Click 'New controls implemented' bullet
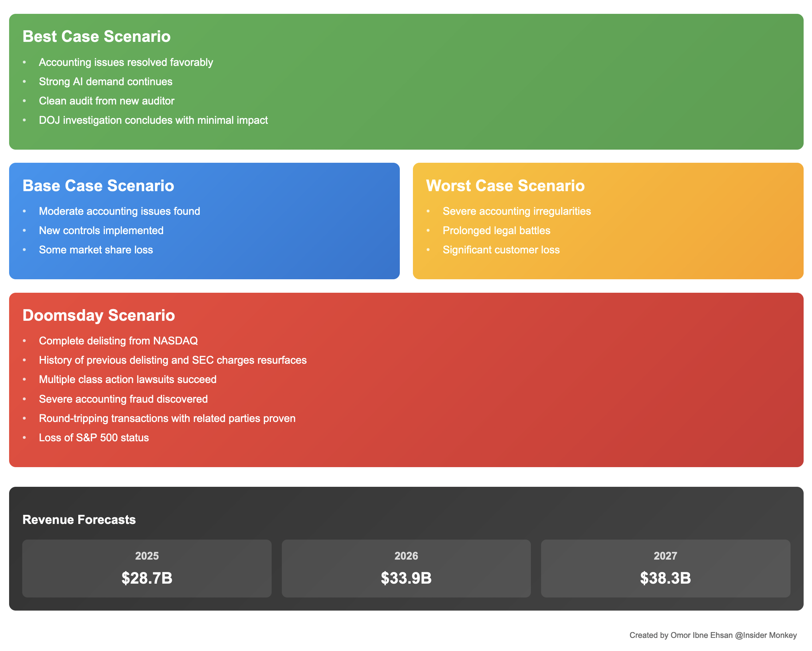This screenshot has width=812, height=651. click(101, 230)
